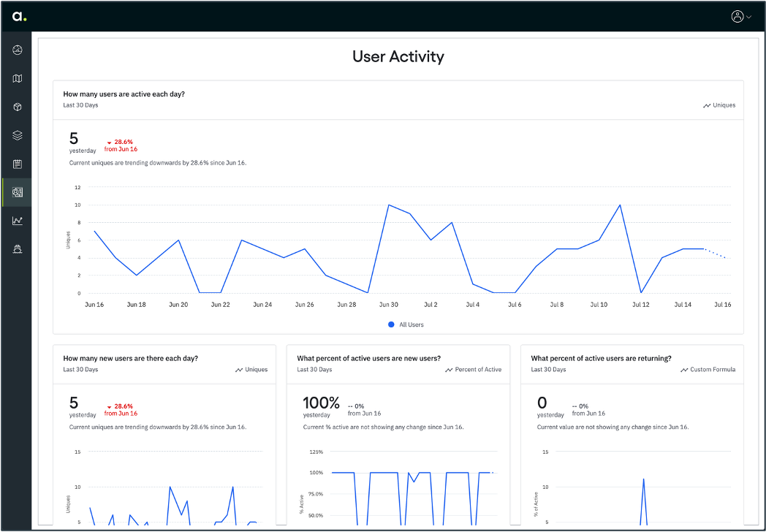766x532 pixels.
Task: Click 'Jun 30' on the top chart axis
Action: (388, 305)
